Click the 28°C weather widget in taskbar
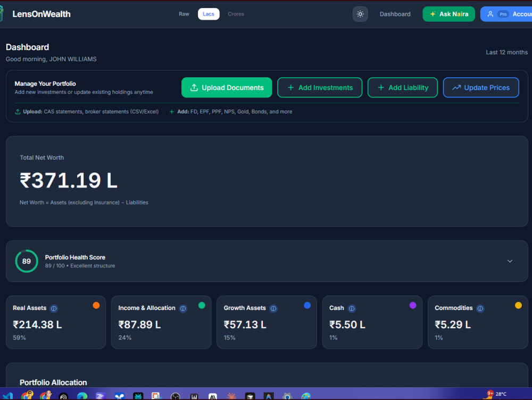Image resolution: width=532 pixels, height=400 pixels. pyautogui.click(x=495, y=394)
